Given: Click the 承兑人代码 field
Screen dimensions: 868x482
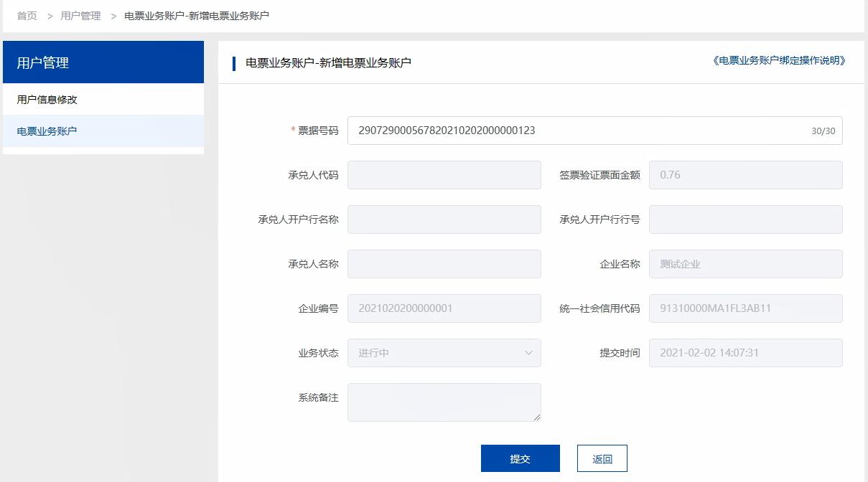Looking at the screenshot, I should pos(443,174).
